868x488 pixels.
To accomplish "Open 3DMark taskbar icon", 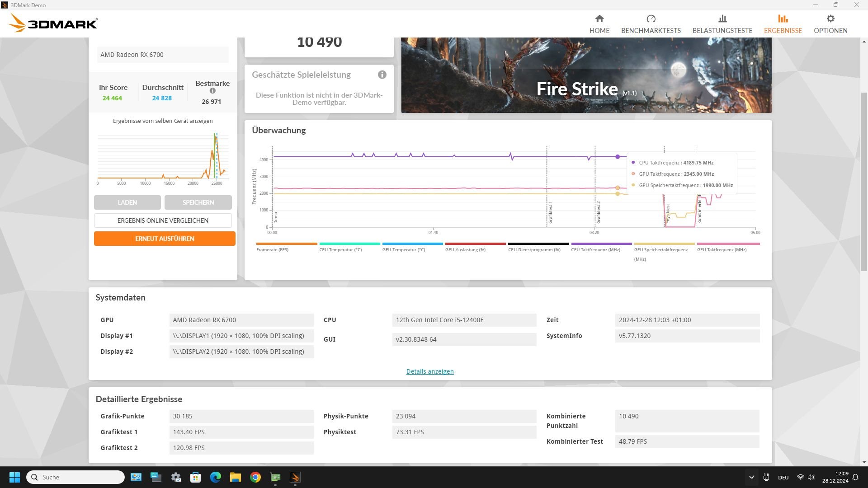I will (x=295, y=477).
